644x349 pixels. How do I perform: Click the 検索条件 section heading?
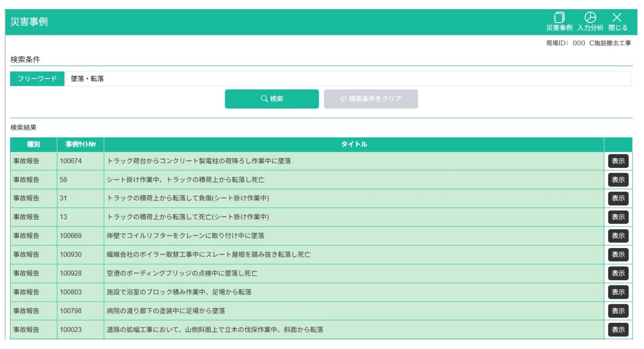25,60
